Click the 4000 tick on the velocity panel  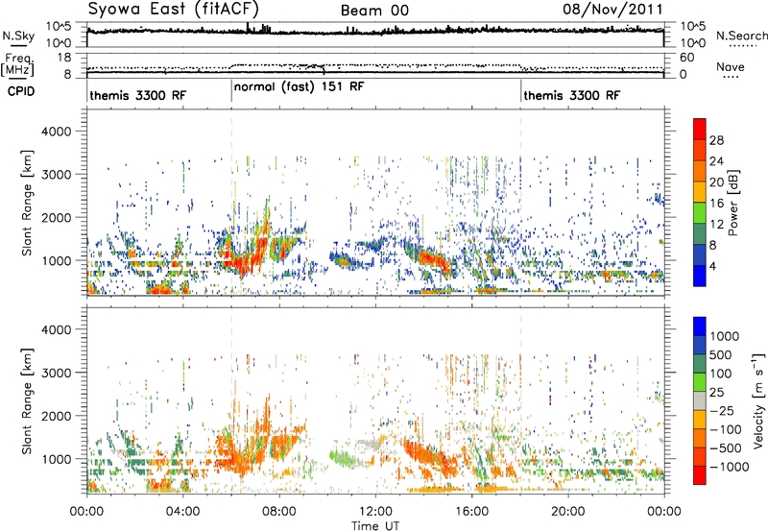[56, 329]
